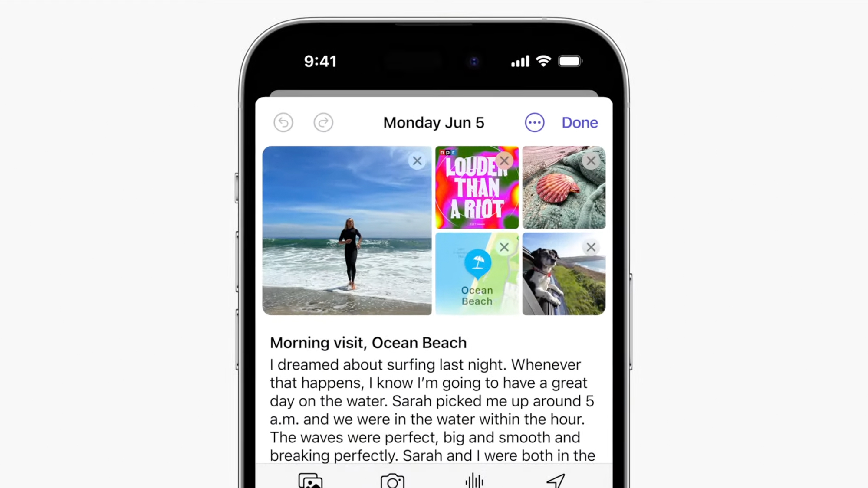Remove the seashell photo attachment
This screenshot has height=488, width=868.
tap(590, 161)
